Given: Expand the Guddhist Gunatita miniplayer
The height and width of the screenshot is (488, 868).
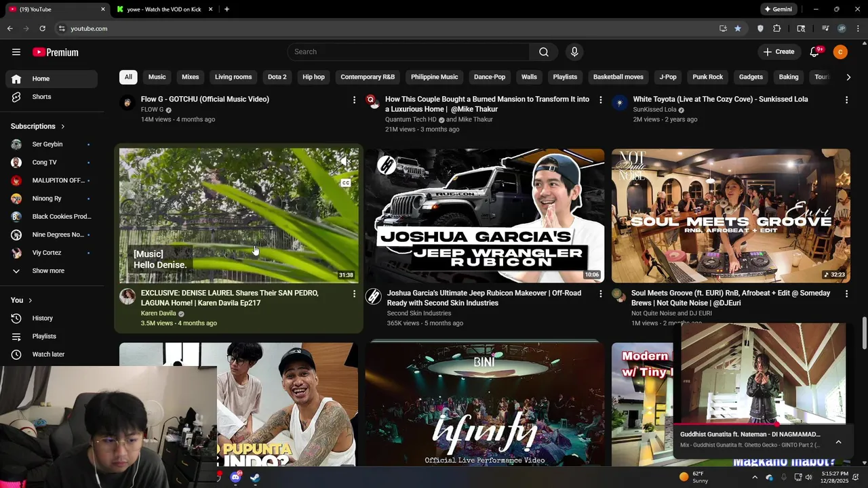Looking at the screenshot, I should (x=838, y=442).
